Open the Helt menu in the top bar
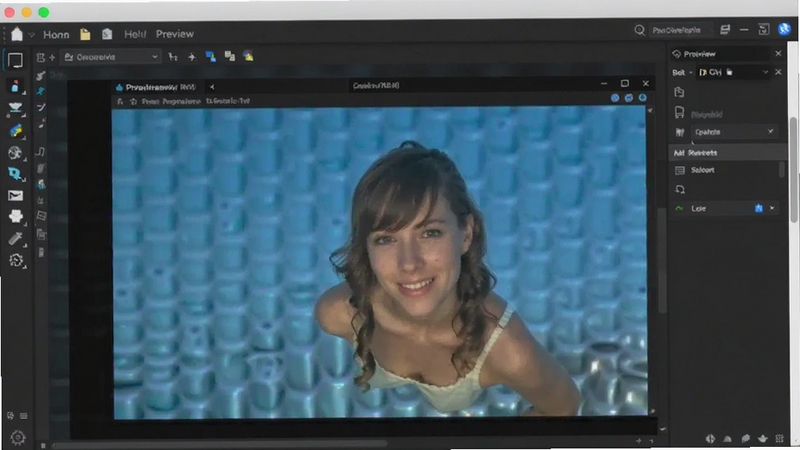 [135, 34]
